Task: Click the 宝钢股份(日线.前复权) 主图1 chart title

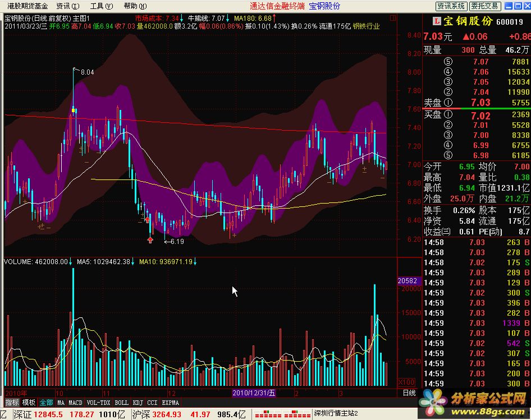Action: tap(47, 19)
